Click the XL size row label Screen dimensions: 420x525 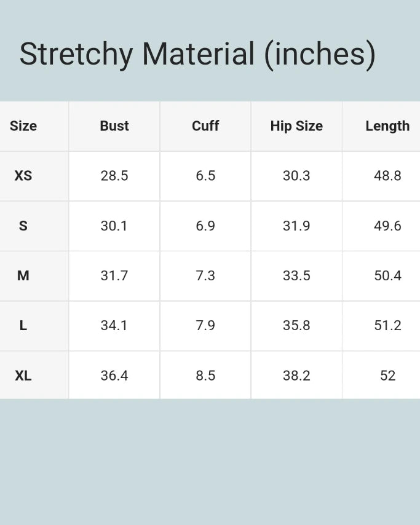23,375
